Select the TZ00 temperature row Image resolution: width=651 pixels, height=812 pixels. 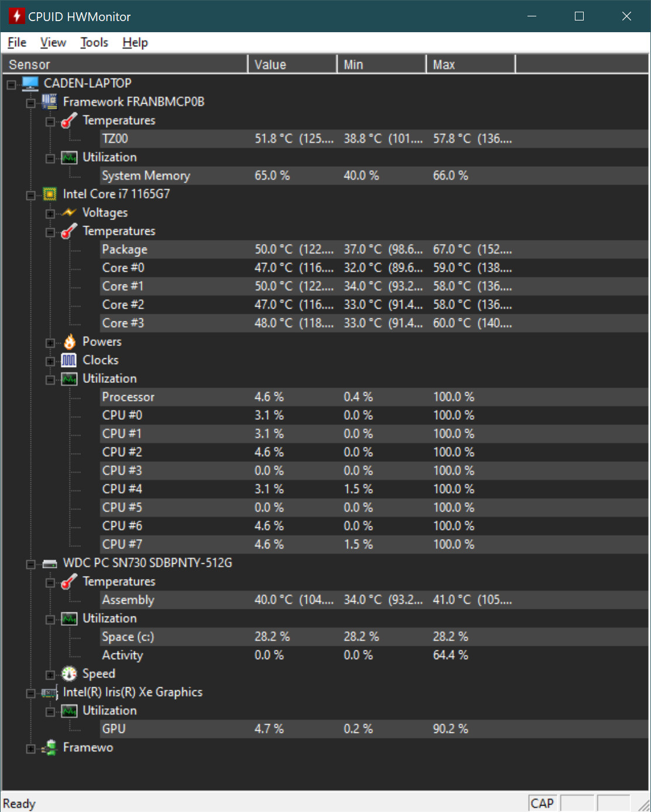(374, 139)
